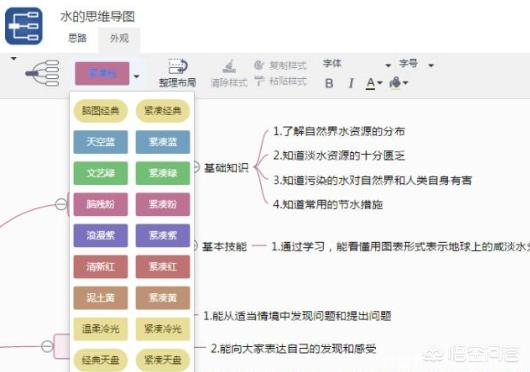Screen dimensions: 530x372
Task: Switch to the 思路 tab
Action: (77, 38)
